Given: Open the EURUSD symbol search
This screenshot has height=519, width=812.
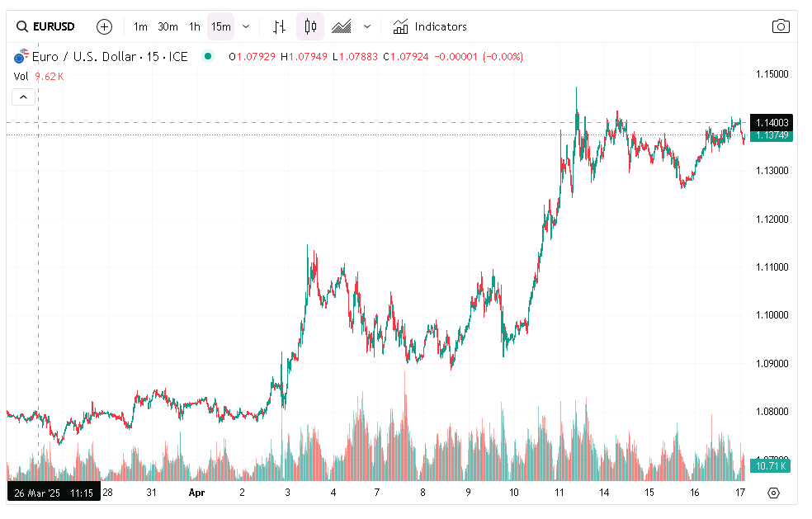Looking at the screenshot, I should pos(47,26).
